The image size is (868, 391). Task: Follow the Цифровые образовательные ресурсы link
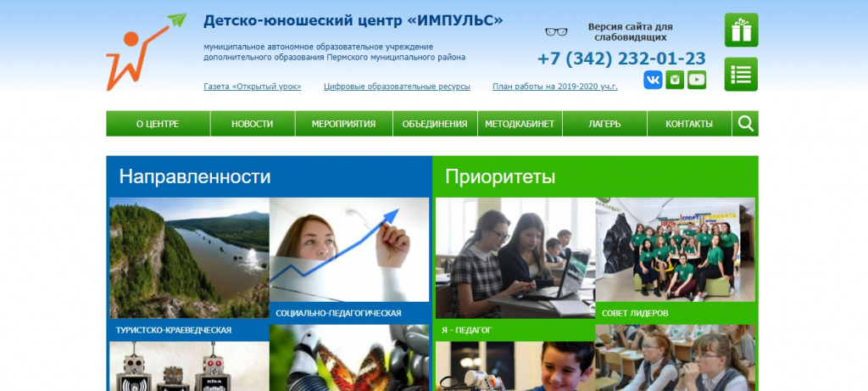tap(397, 87)
